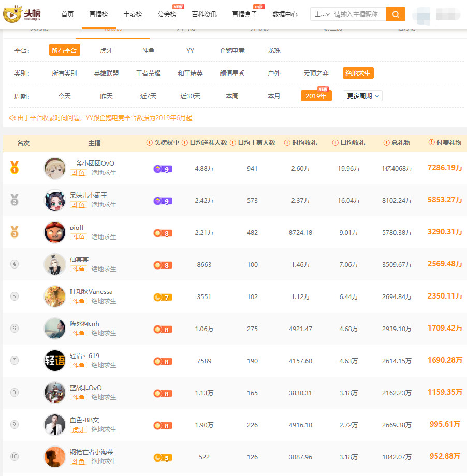Click the announcement speaker icon in the notice
This screenshot has height=476, width=467.
[12, 118]
